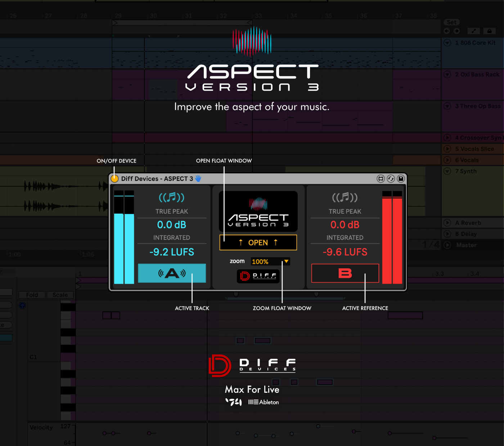
Task: Jump to previous locator arrow
Action: [x=447, y=31]
